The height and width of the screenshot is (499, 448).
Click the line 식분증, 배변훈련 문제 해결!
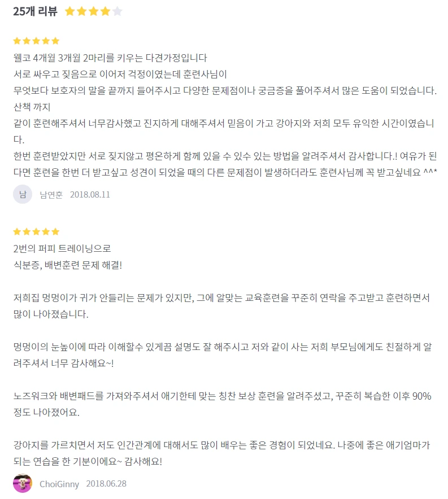(x=67, y=265)
